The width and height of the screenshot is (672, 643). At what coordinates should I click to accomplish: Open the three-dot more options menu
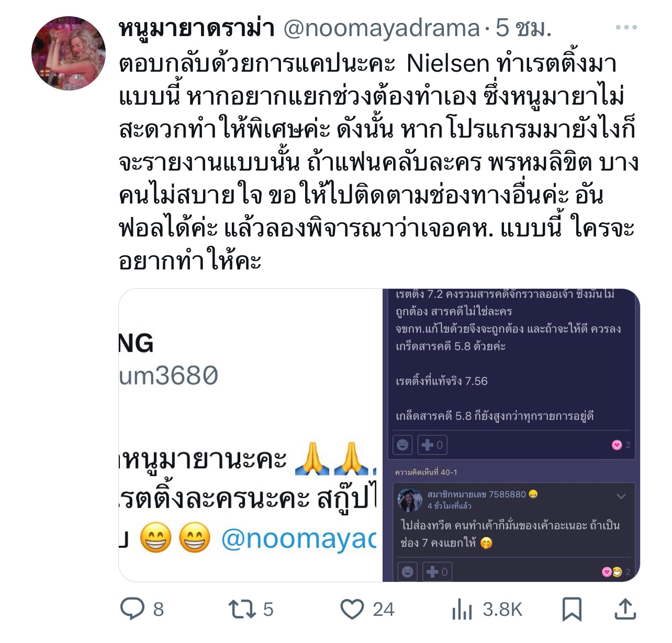click(x=626, y=27)
